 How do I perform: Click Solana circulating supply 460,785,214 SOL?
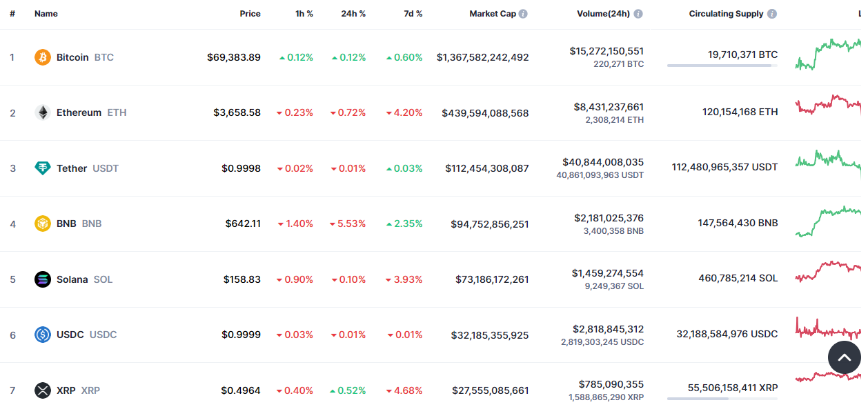click(x=738, y=278)
